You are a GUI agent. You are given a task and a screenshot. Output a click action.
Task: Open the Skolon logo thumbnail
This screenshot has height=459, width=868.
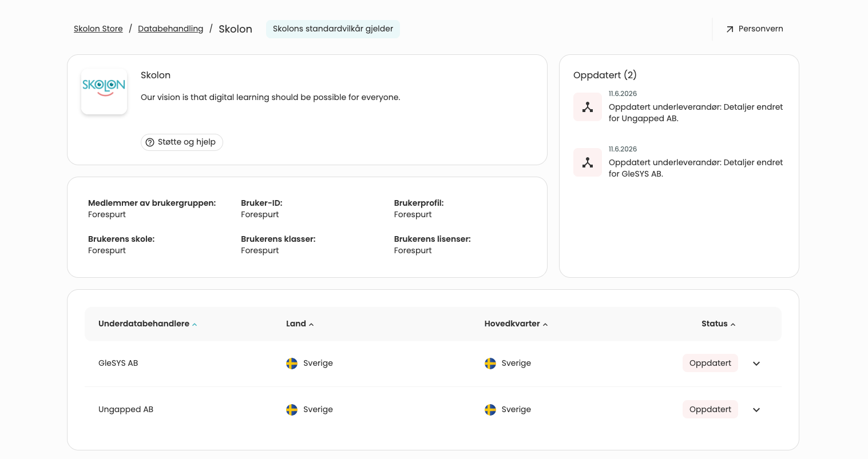[104, 91]
